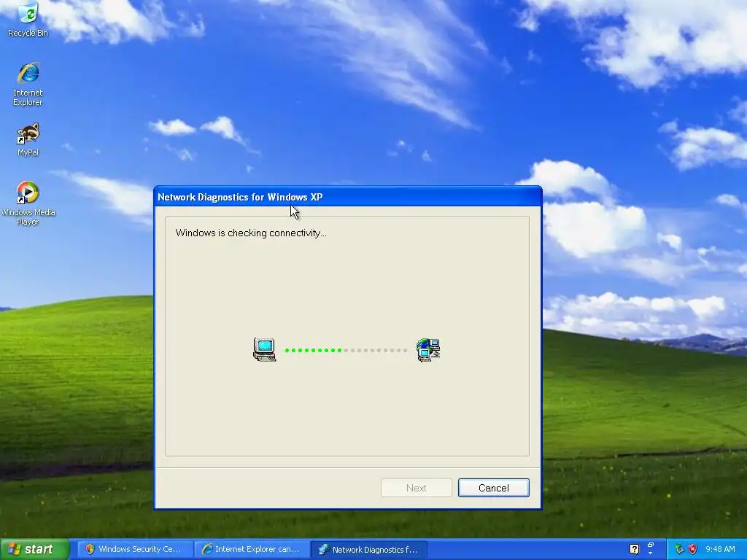
Task: Click the "Windows is checking connectivity..." text
Action: (x=251, y=233)
